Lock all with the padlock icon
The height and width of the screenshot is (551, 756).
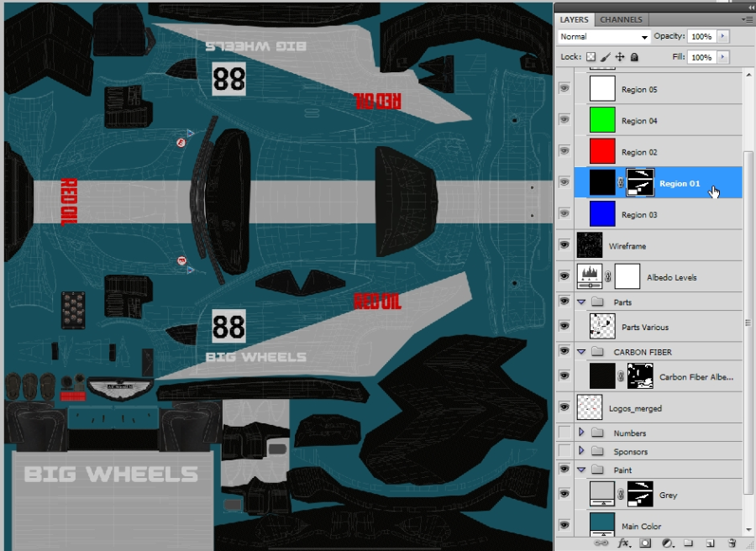(634, 57)
